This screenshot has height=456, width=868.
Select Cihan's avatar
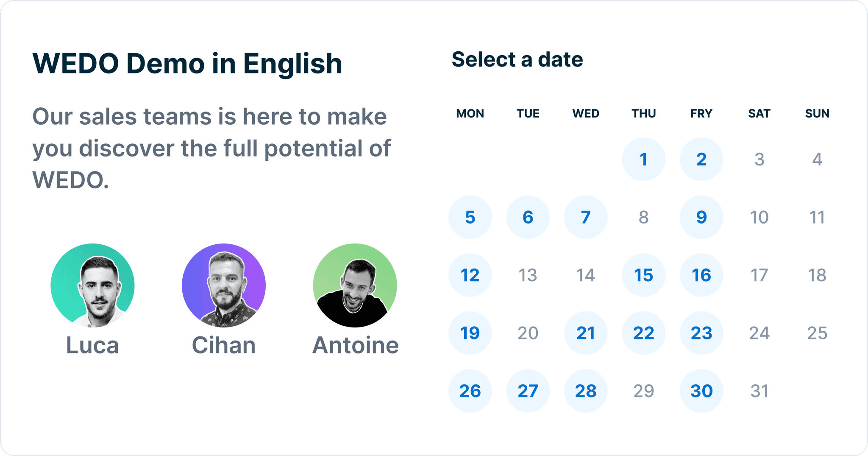pyautogui.click(x=224, y=285)
